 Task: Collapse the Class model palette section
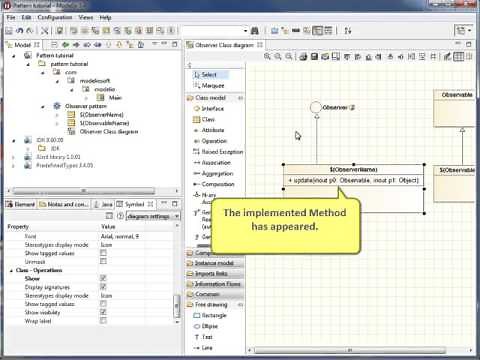(x=215, y=98)
